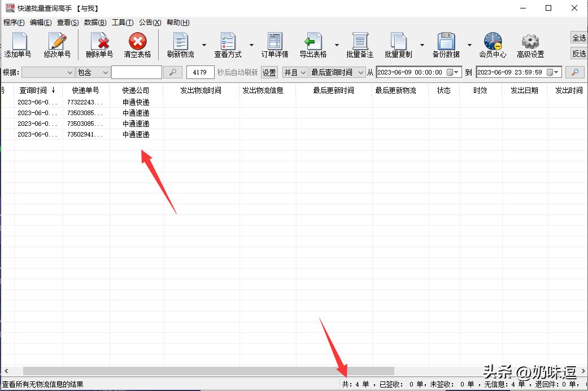Click the 发出日期 column header
The width and height of the screenshot is (588, 391).
524,90
